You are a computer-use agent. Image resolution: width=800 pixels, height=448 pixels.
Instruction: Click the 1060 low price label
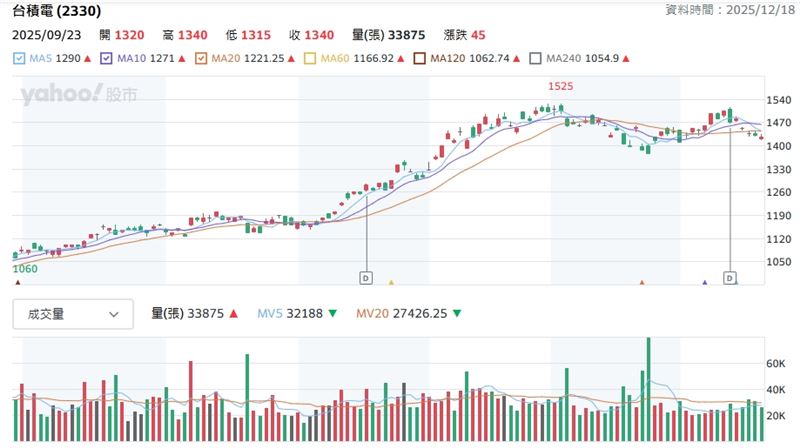25,269
